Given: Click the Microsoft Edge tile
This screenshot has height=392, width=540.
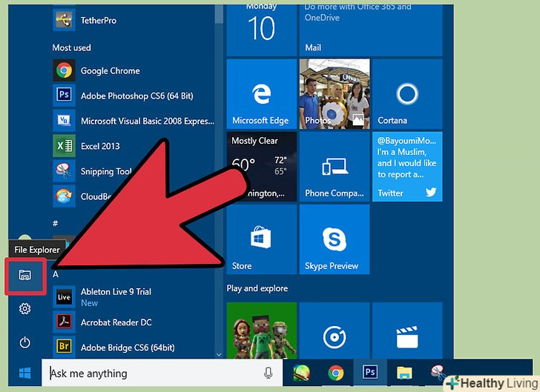Looking at the screenshot, I should [261, 94].
